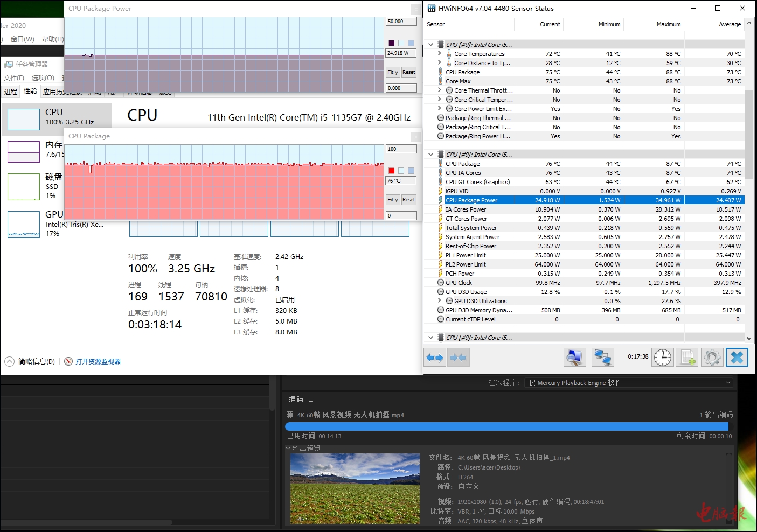Open HWiNFO sensor settings gear
The width and height of the screenshot is (757, 532).
(712, 357)
